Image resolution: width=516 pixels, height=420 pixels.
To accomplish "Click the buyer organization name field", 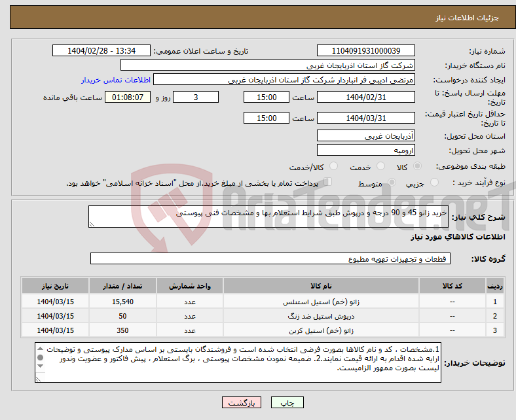I will (268, 65).
